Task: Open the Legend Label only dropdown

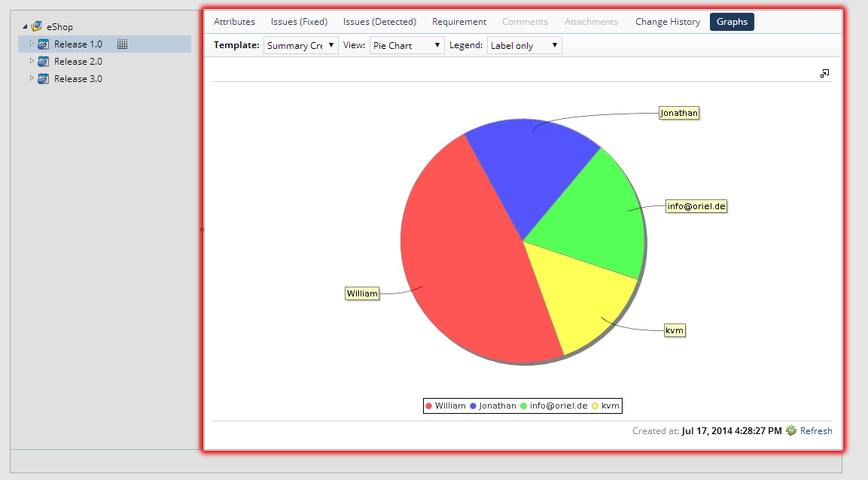Action: [524, 45]
